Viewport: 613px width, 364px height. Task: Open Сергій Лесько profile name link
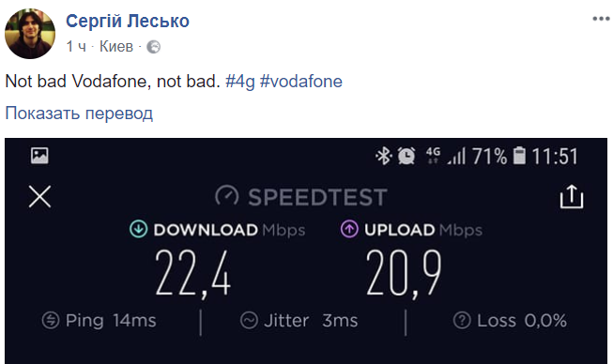[x=128, y=21]
